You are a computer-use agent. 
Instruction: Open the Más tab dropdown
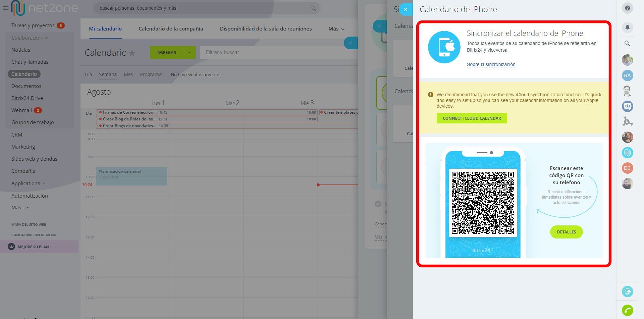[336, 29]
